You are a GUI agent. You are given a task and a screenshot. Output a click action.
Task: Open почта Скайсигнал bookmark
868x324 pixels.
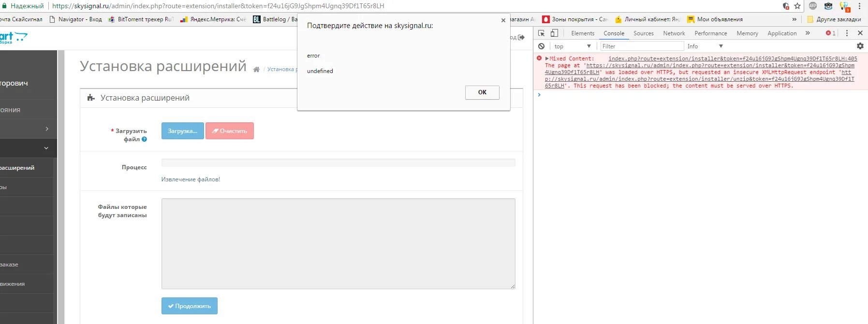[21, 19]
